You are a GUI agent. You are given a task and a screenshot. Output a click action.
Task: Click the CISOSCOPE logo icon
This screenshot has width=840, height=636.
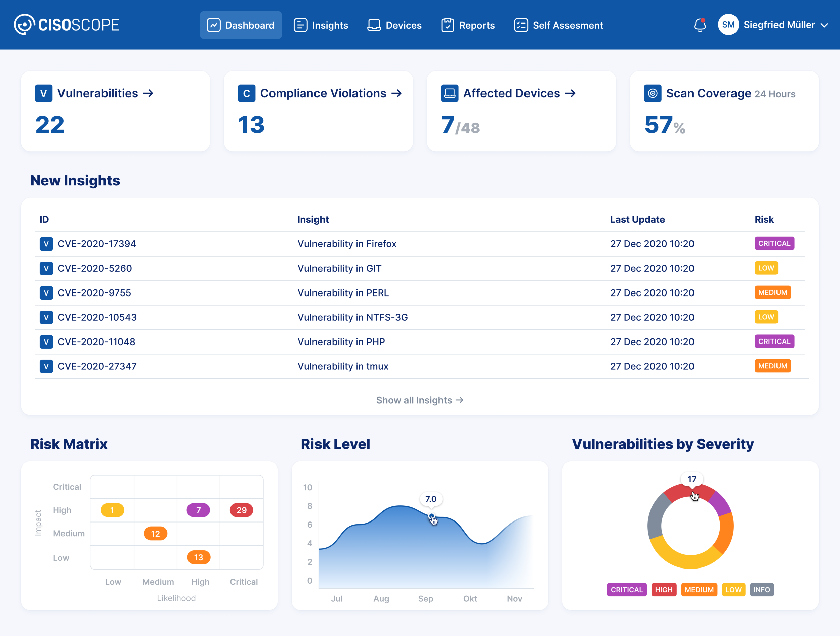tap(24, 25)
